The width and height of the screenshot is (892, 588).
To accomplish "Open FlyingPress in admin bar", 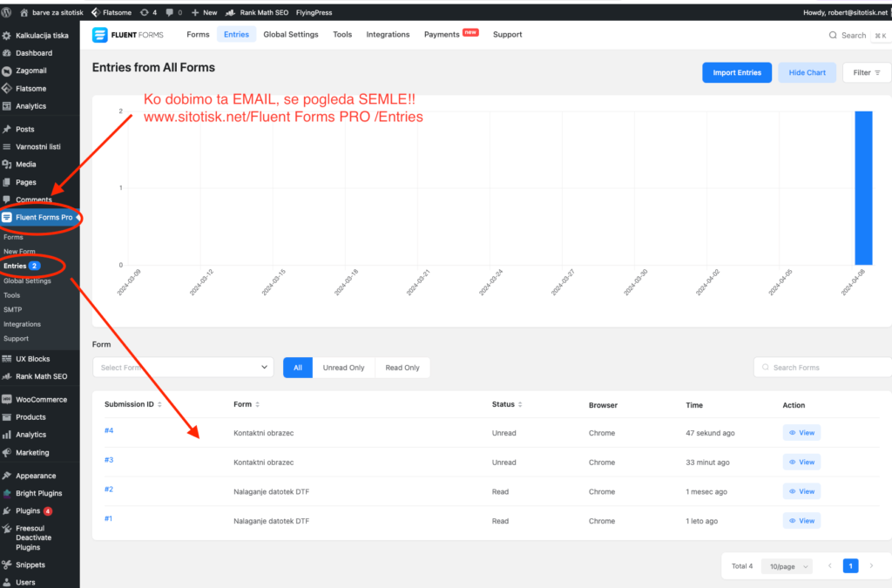I will pos(314,12).
